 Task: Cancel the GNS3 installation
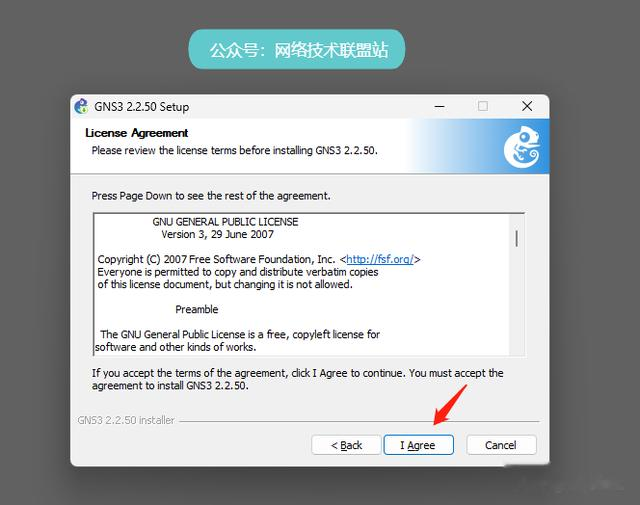[x=501, y=445]
